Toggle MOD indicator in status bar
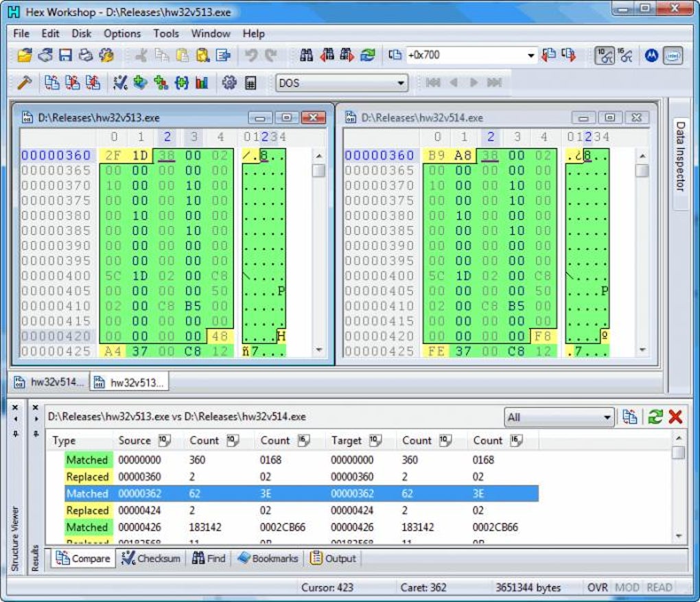The width and height of the screenshot is (700, 602). [627, 588]
